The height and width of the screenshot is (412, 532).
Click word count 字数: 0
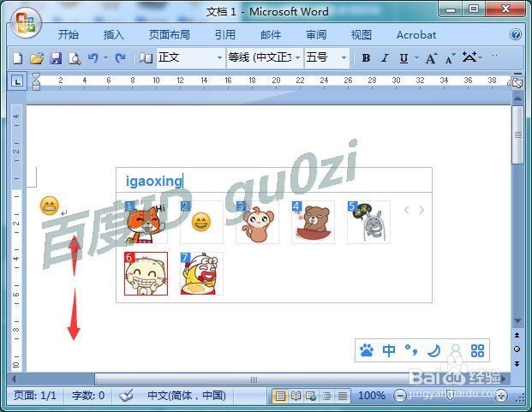(88, 396)
